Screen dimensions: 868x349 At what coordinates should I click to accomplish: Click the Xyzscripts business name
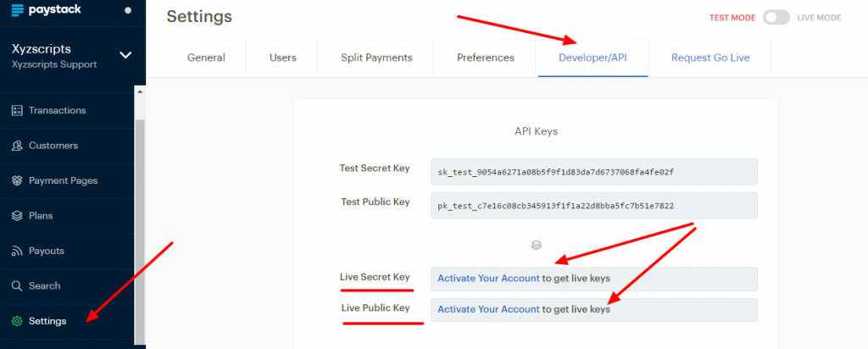[42, 48]
